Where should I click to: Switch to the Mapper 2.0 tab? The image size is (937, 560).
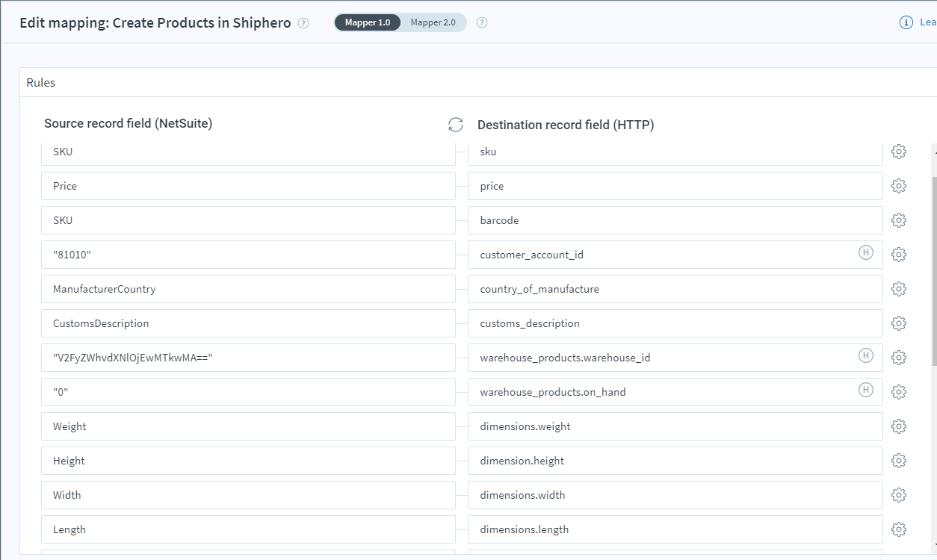click(433, 22)
